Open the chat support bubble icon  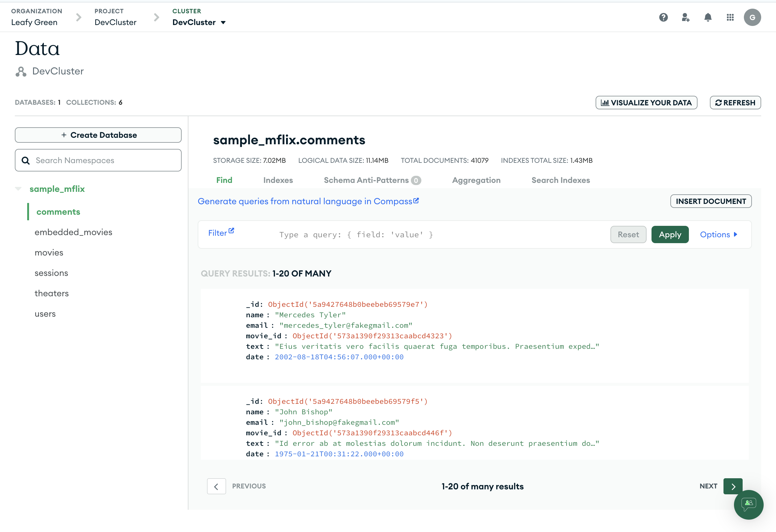[748, 504]
